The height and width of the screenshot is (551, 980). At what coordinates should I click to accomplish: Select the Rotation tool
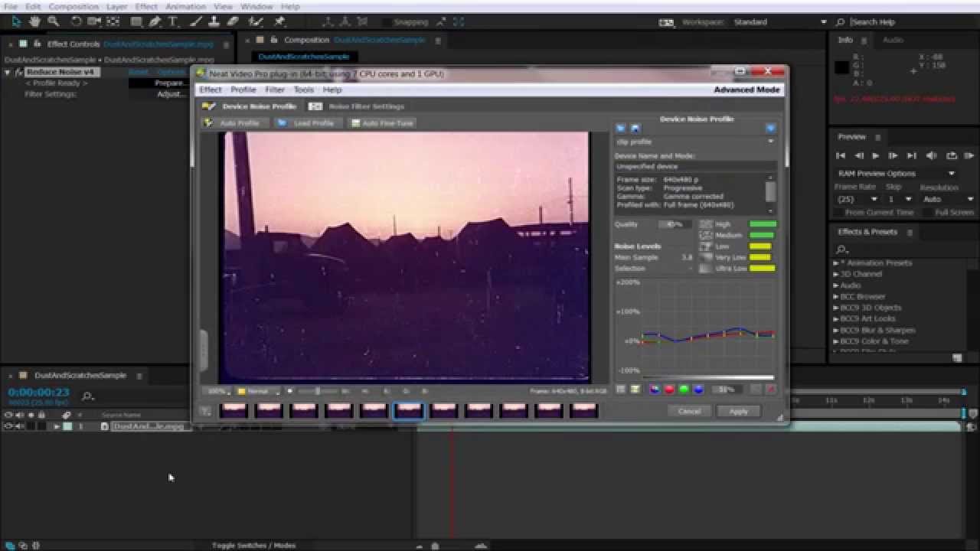click(x=77, y=21)
